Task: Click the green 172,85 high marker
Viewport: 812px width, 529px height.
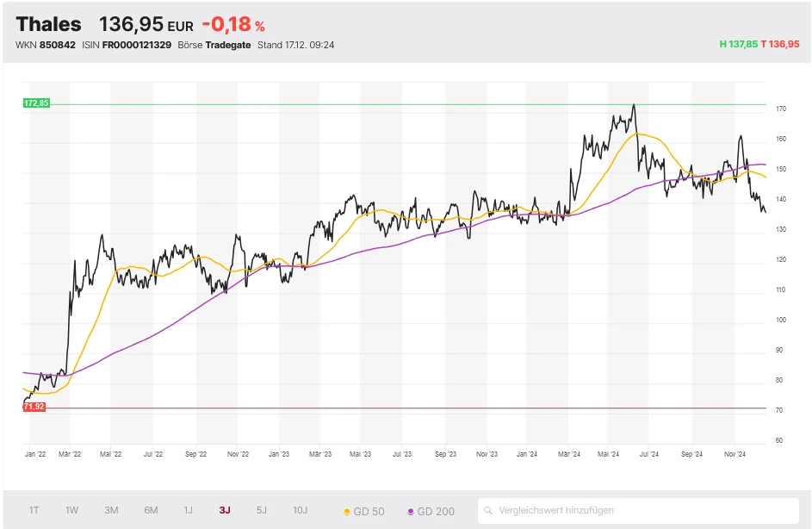Action: tap(37, 103)
